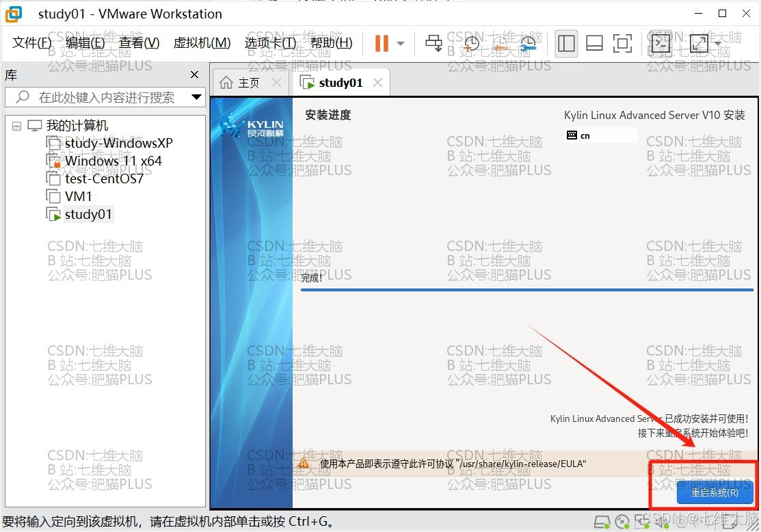Click the study01 running VM icon in library
This screenshot has width=761, height=532.
coord(54,214)
